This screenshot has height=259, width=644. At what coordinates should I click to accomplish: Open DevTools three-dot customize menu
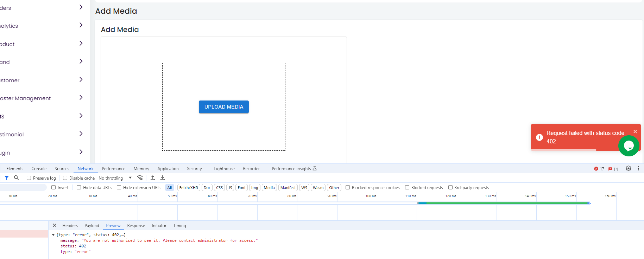tap(638, 169)
